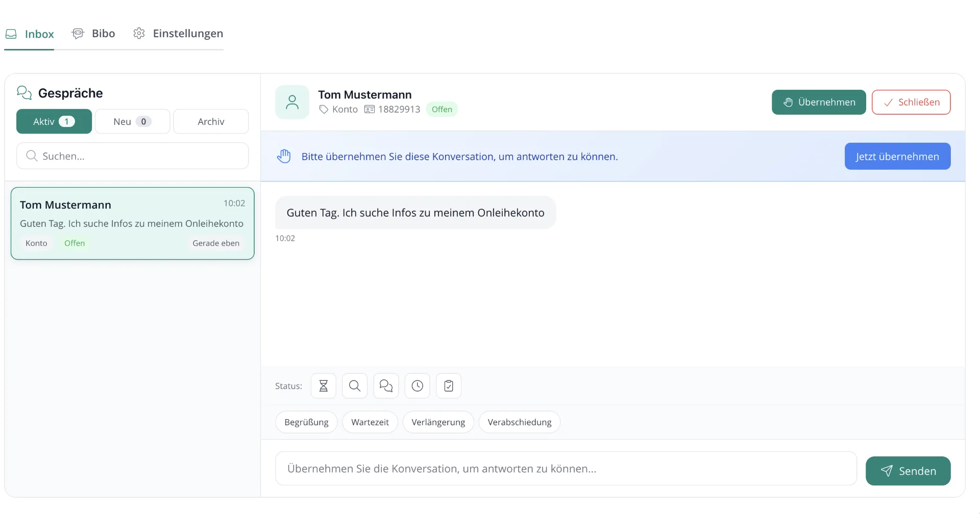The image size is (980, 514).
Task: Click the customer number 18829913
Action: [x=399, y=109]
